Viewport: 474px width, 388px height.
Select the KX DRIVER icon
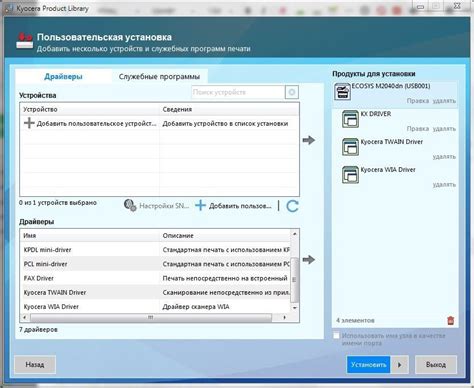[350, 119]
